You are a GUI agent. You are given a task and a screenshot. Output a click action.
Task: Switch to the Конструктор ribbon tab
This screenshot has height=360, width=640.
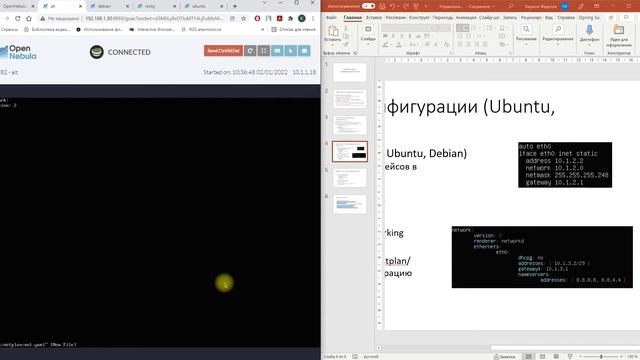pos(419,18)
